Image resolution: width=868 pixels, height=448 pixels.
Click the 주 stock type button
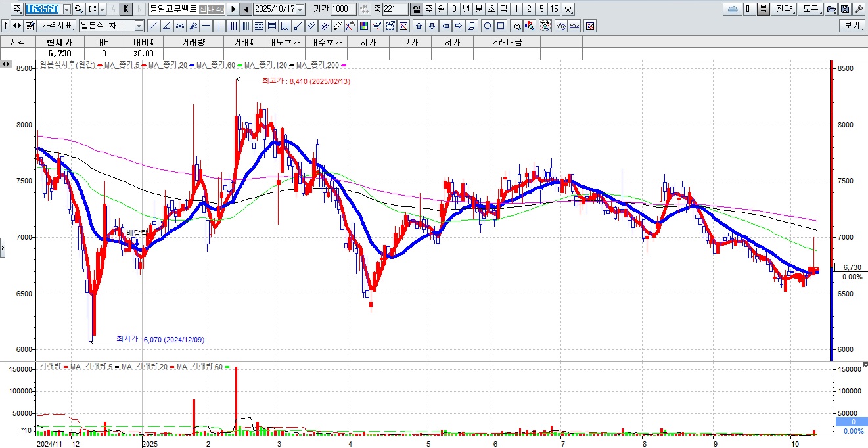pyautogui.click(x=16, y=9)
